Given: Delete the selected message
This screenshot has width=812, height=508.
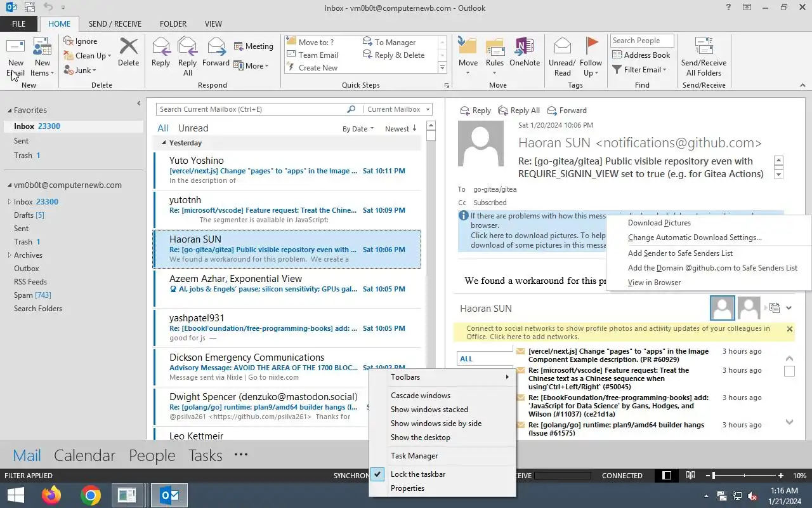Looking at the screenshot, I should point(128,52).
